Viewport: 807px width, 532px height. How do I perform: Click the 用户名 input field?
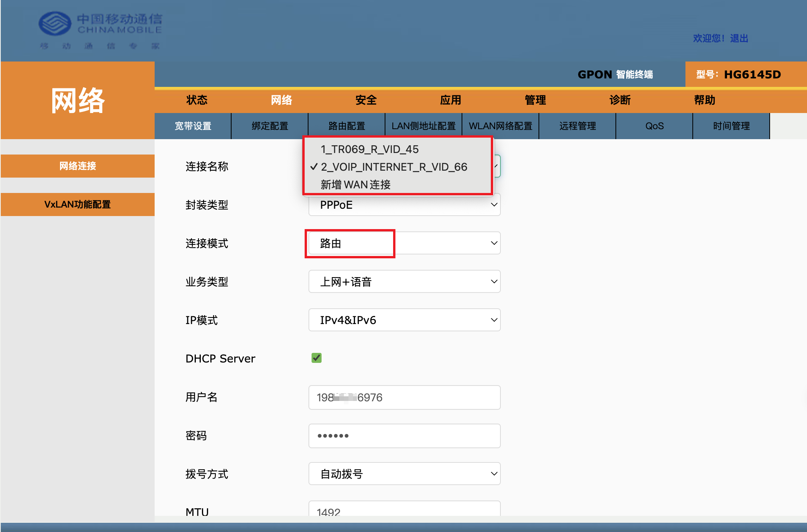coord(404,397)
